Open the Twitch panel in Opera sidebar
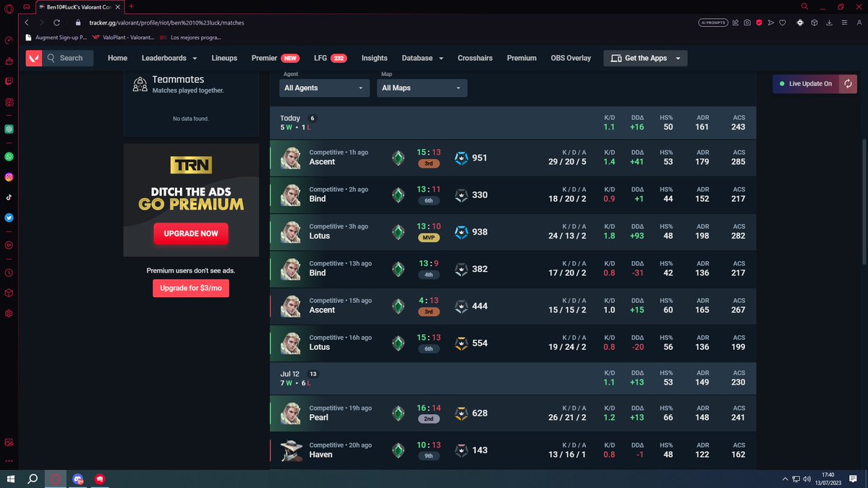The height and width of the screenshot is (488, 868). click(9, 82)
